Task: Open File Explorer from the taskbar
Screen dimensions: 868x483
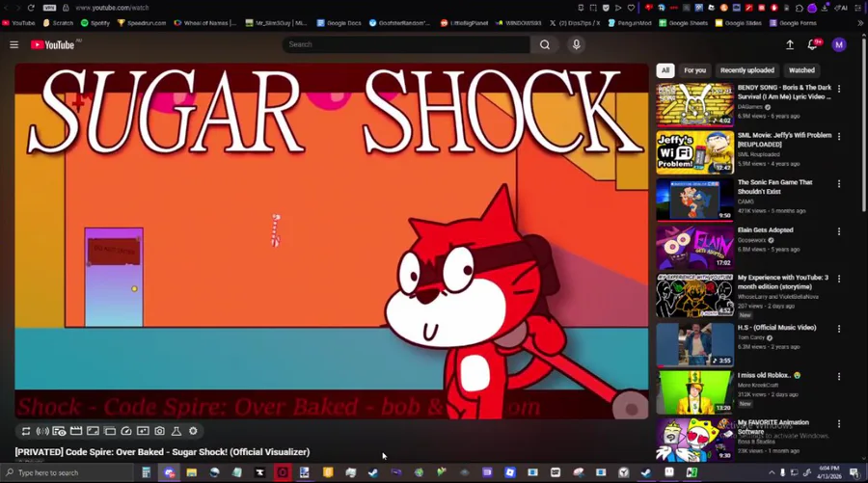Action: click(x=192, y=472)
